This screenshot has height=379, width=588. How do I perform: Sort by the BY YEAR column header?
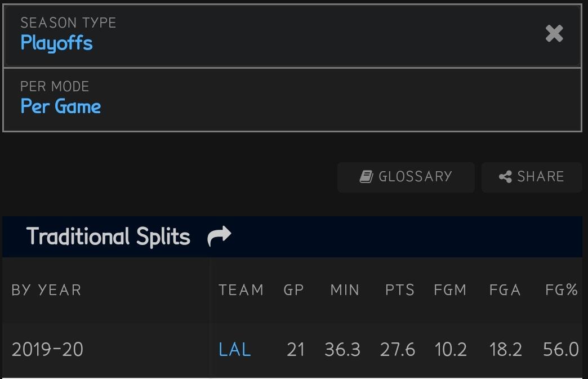click(x=46, y=290)
